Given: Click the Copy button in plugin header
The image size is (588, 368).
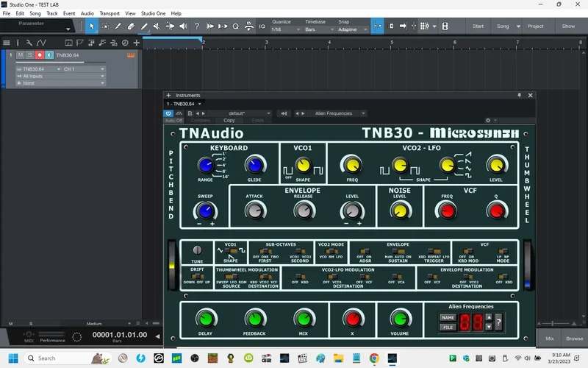Looking at the screenshot, I should (229, 120).
